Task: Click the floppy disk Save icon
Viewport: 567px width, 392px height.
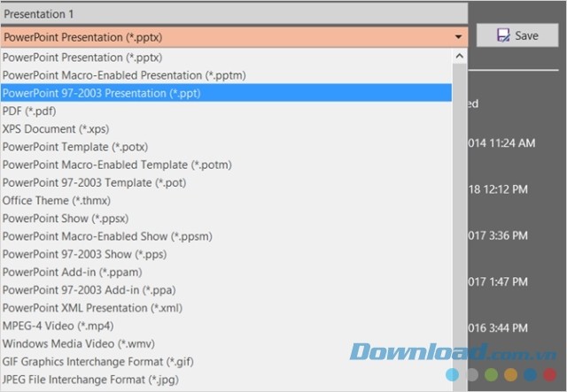Action: click(x=503, y=35)
